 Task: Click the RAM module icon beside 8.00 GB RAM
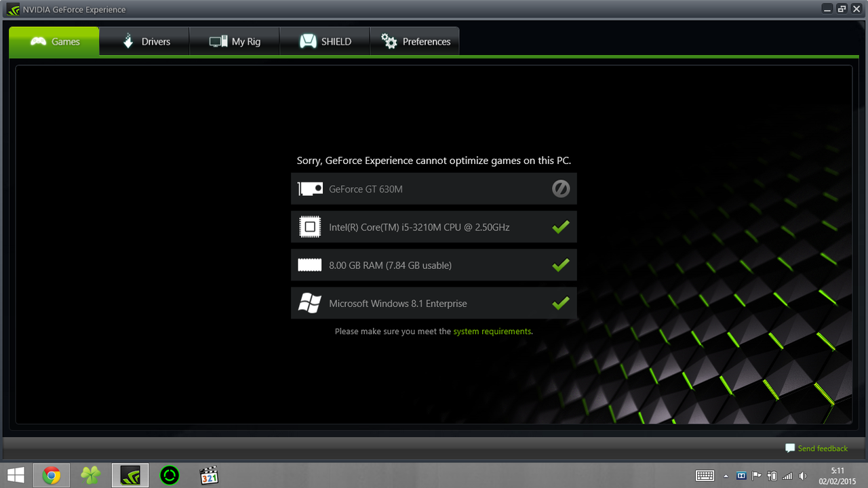tap(310, 265)
